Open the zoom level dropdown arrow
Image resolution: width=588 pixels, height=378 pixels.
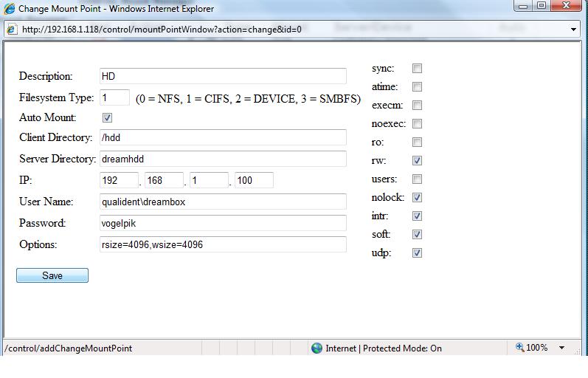click(561, 348)
